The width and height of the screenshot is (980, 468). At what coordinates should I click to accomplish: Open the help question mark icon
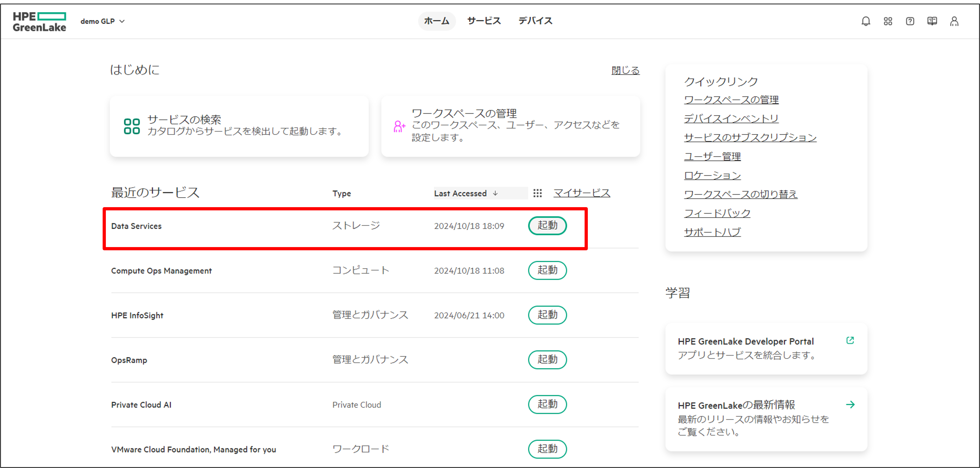click(910, 21)
